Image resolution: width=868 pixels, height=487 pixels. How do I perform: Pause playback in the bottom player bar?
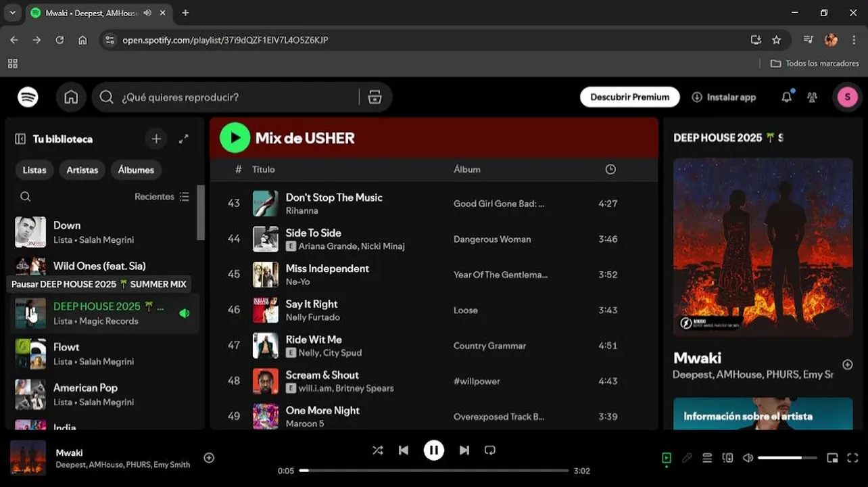434,450
